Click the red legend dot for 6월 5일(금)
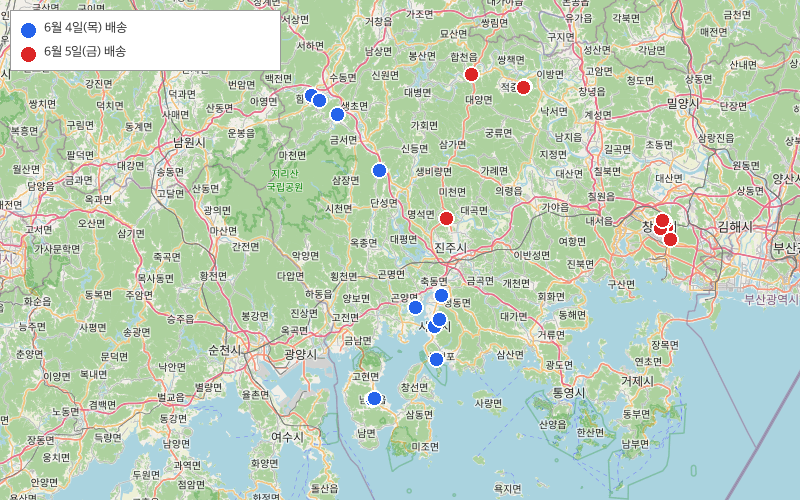The height and width of the screenshot is (500, 800). coord(29,54)
